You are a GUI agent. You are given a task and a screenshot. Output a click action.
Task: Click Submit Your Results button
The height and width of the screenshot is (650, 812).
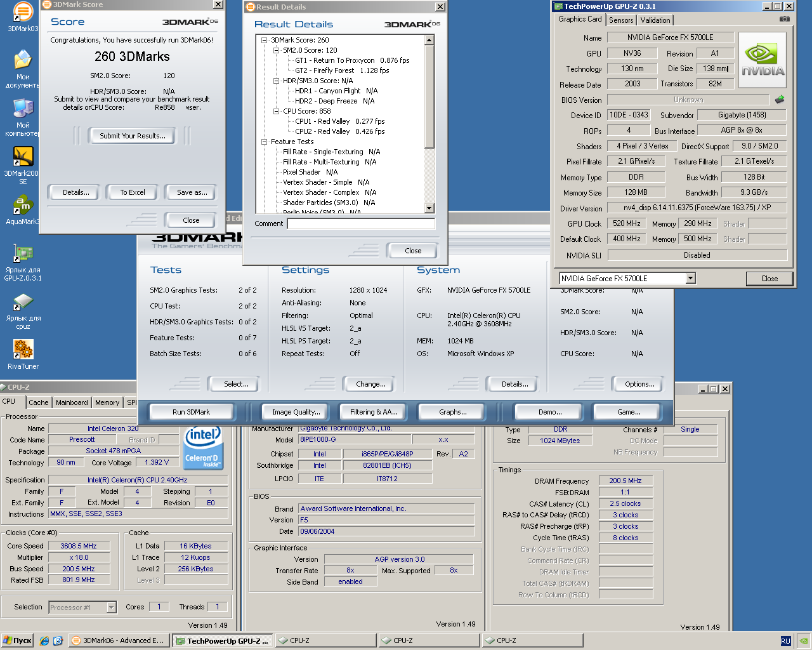tap(133, 136)
